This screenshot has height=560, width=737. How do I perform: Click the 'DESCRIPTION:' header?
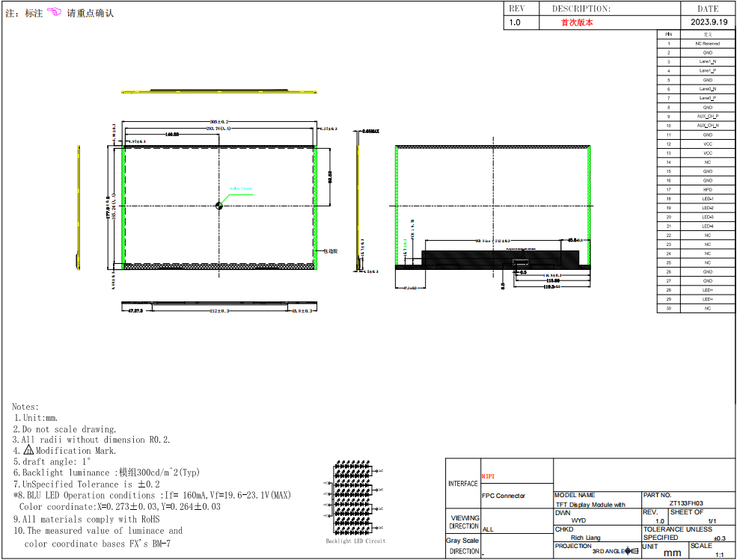(581, 8)
